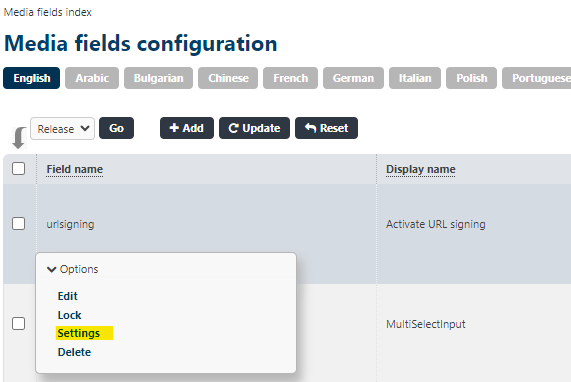The width and height of the screenshot is (571, 382).
Task: Choose Lock from the Options menu
Action: pos(70,315)
